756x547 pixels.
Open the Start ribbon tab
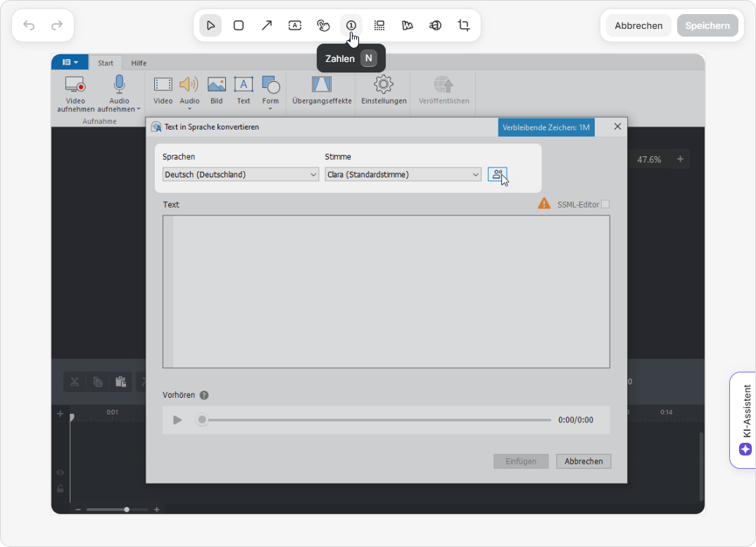pos(106,63)
